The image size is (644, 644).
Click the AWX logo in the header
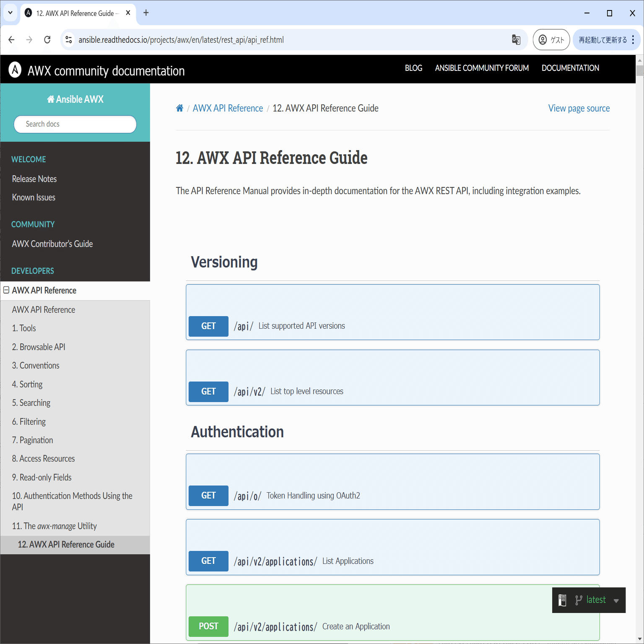click(15, 69)
